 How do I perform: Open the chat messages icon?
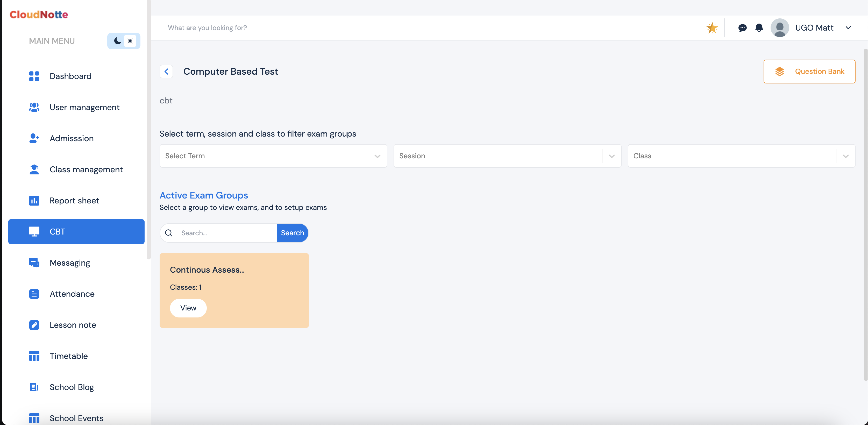click(742, 28)
